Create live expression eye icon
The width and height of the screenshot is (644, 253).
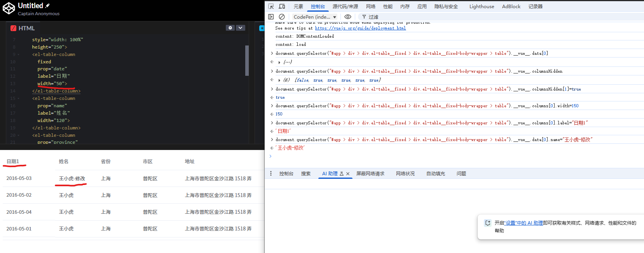tap(348, 17)
